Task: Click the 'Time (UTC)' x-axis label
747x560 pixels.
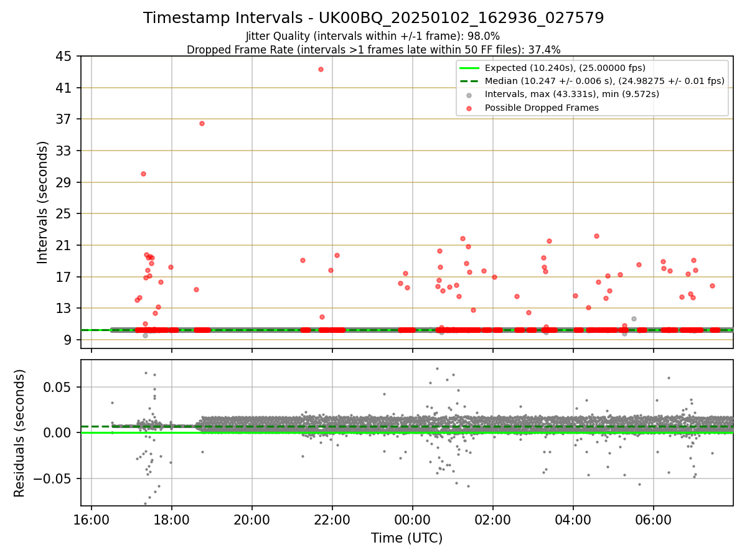Action: [406, 538]
